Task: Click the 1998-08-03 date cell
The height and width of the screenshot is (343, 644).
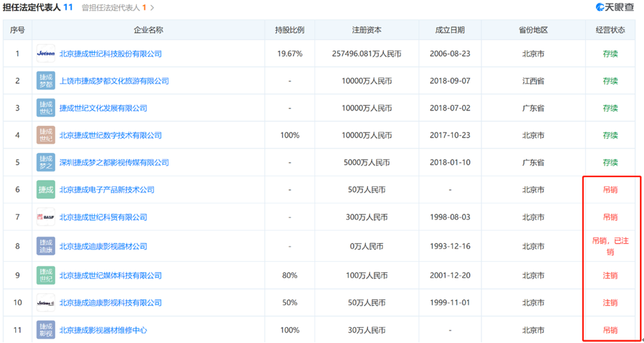Action: (450, 217)
